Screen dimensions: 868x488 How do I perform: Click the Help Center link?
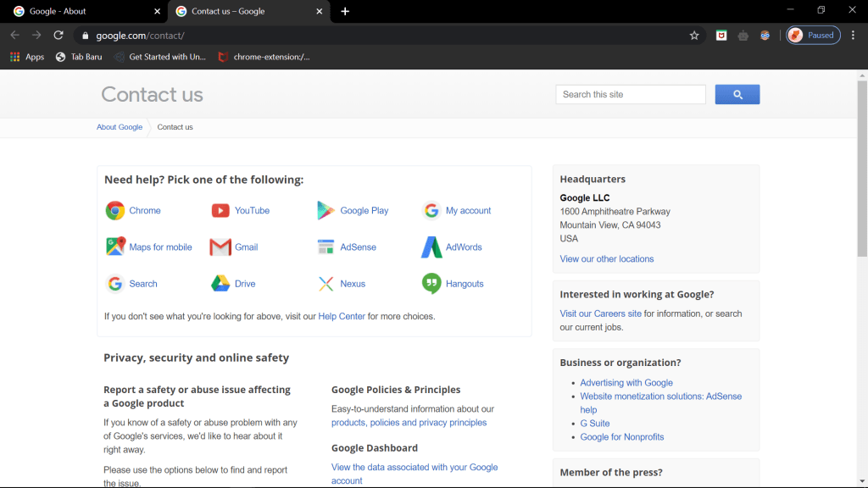[342, 317]
